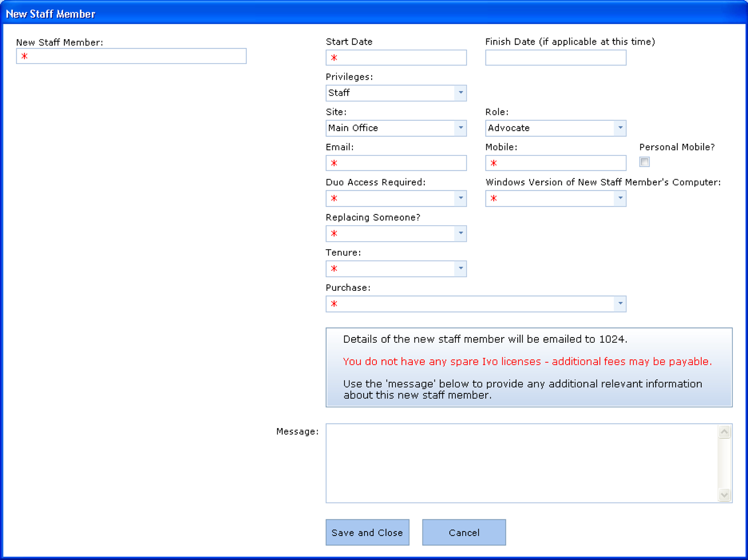Focus the Mobile number field
Screen dimensions: 748x560
point(555,163)
